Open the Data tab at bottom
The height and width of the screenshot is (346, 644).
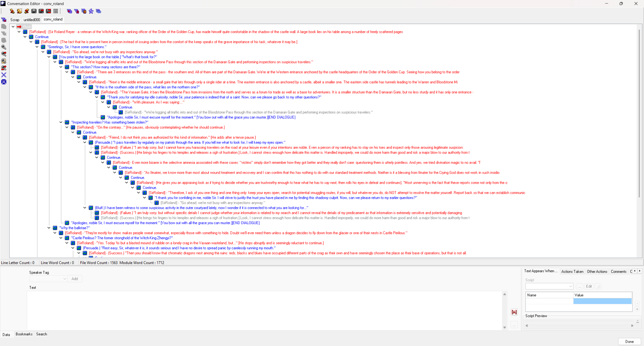[6, 334]
